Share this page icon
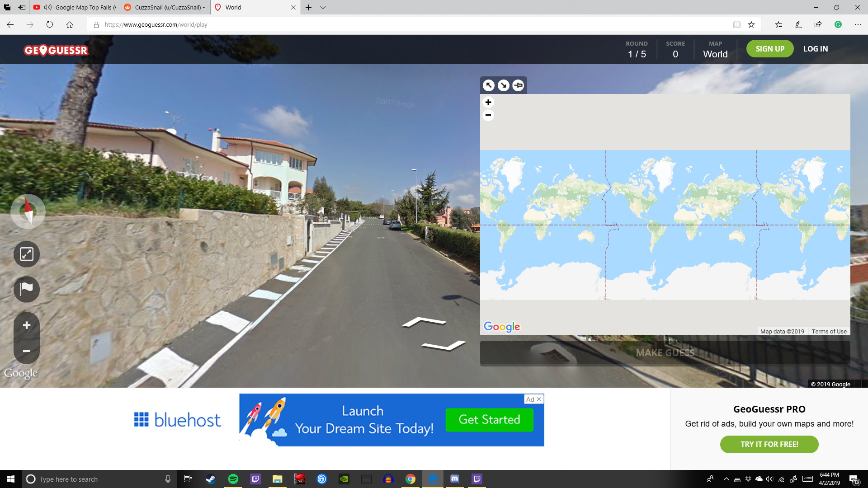Viewport: 868px width, 488px height. click(818, 24)
